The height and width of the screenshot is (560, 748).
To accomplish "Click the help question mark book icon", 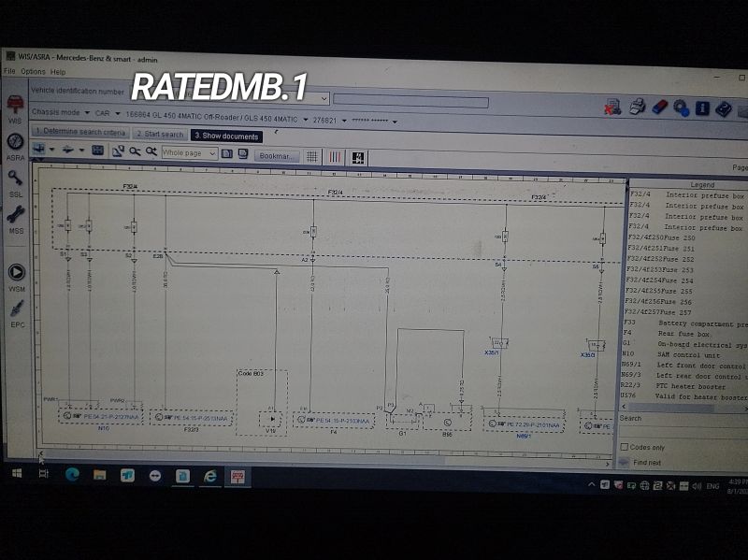I will tap(723, 109).
